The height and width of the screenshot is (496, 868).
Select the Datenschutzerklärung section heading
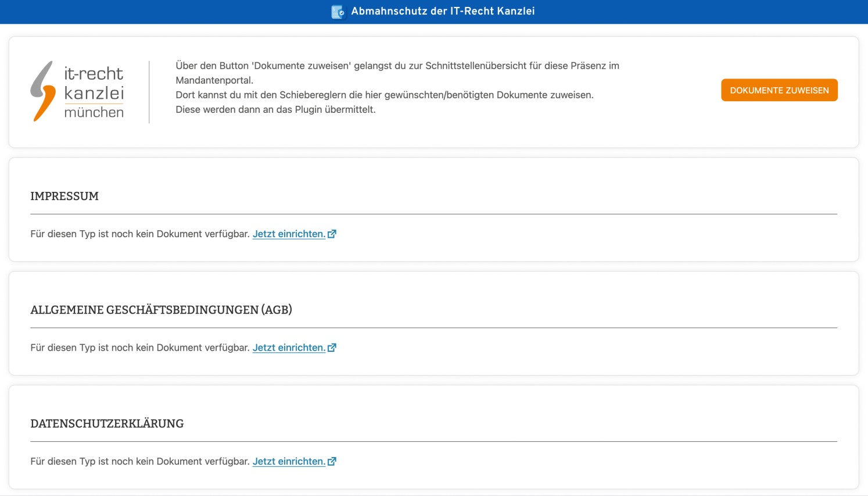coord(107,424)
